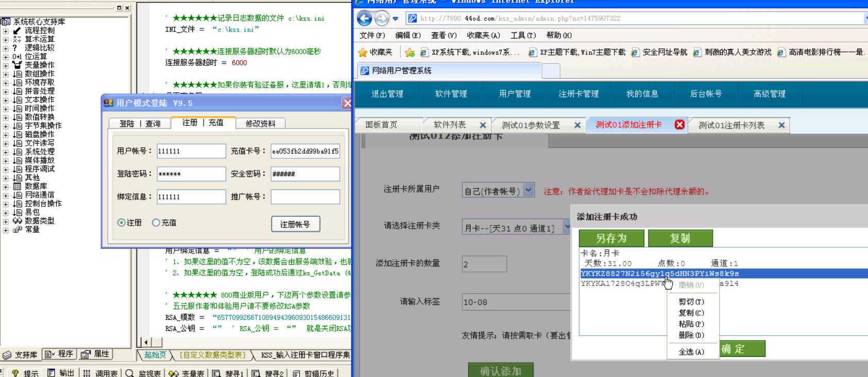Click the 流程控制 library icon
Viewport: 868px width, 377px height.
17,30
